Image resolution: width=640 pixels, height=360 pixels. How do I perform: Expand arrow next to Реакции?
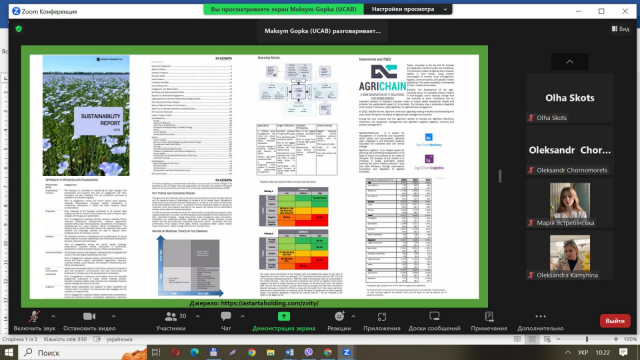[x=353, y=316]
